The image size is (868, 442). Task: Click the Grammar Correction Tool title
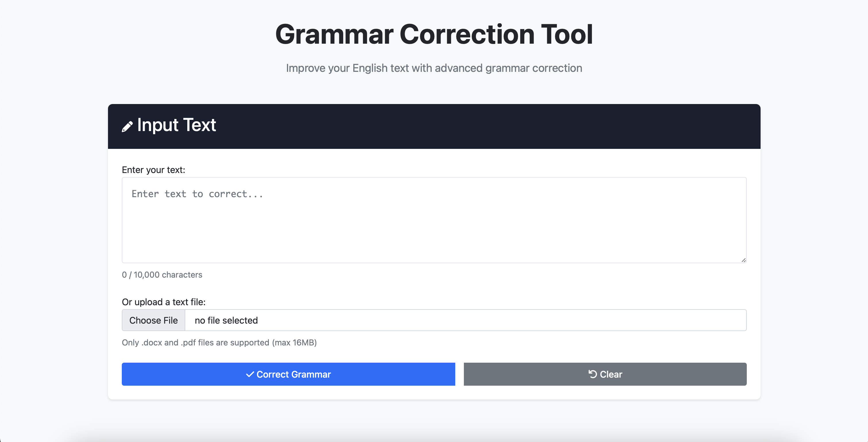point(434,34)
